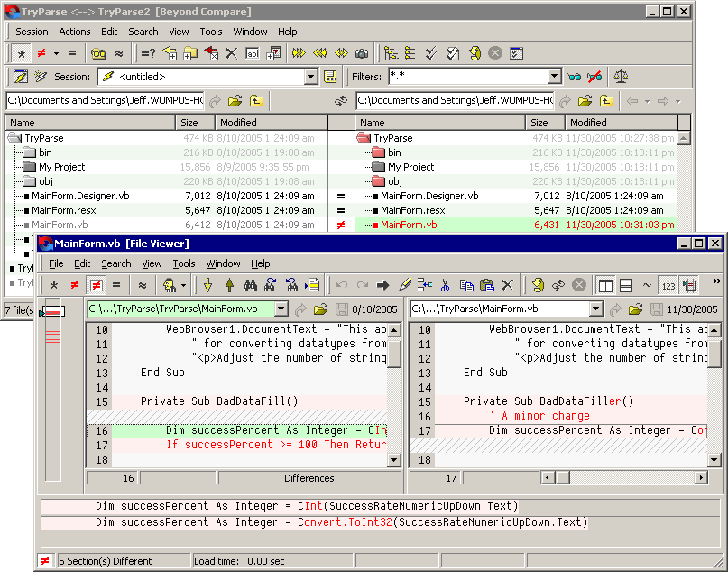Click the black Copy to right arrow icon
This screenshot has height=572, width=728.
click(383, 285)
